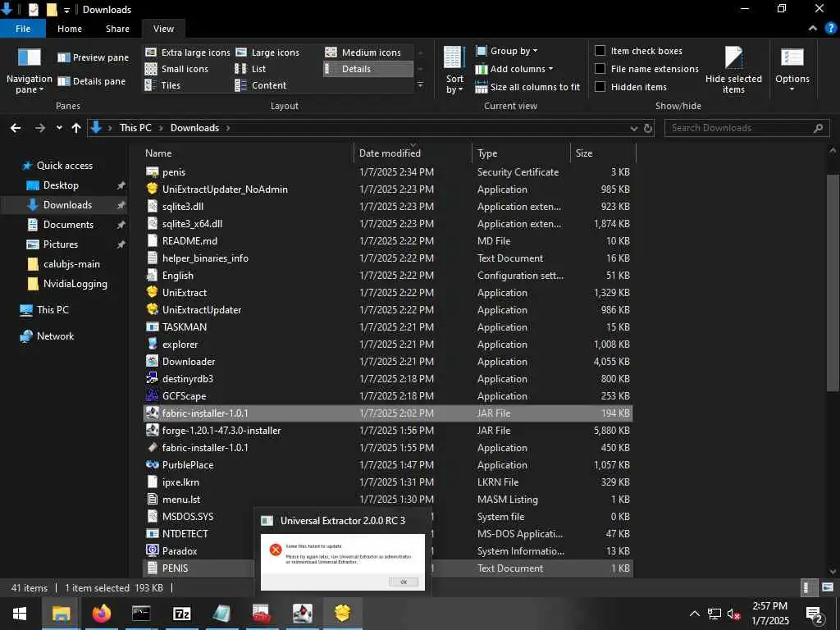Switch to the Home ribbon tab
This screenshot has height=630, width=840.
[x=70, y=29]
